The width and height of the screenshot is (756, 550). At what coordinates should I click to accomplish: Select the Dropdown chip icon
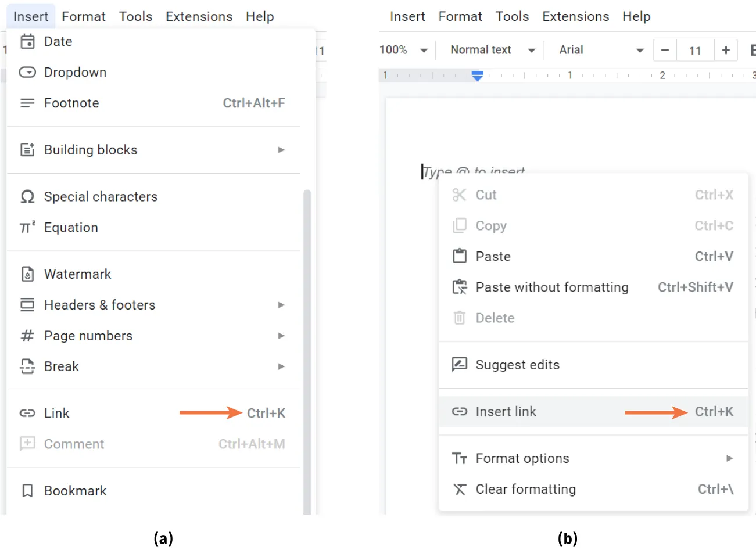[x=27, y=72]
